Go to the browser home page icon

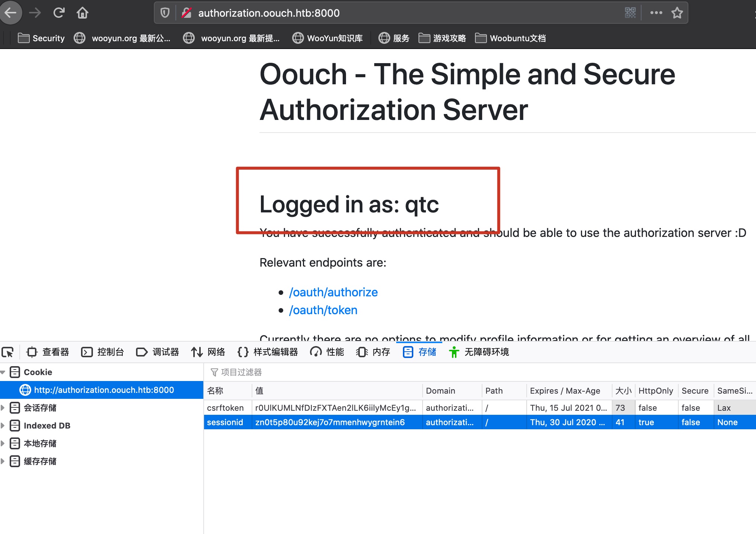point(82,13)
